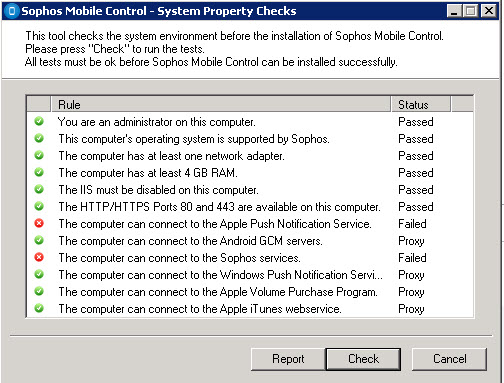Select the Apple Volume Purchase Program row
Image resolution: width=504 pixels, height=383 pixels.
tap(250, 292)
